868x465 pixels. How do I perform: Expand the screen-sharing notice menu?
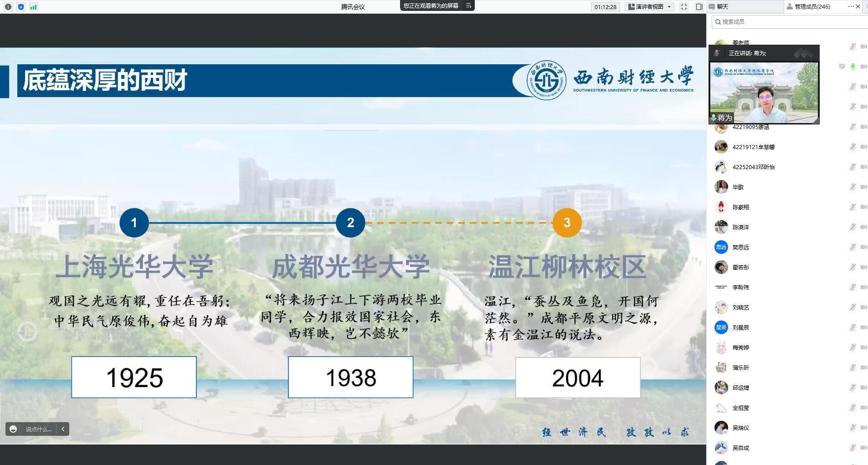[x=468, y=5]
